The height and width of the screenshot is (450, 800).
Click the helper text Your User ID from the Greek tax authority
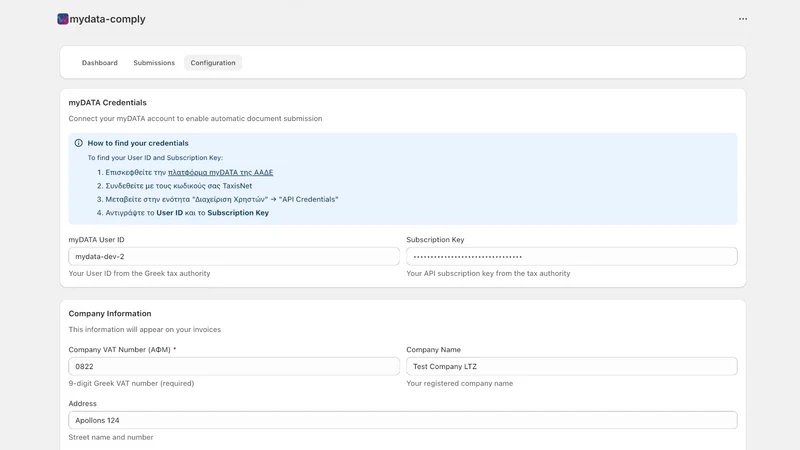(x=139, y=273)
